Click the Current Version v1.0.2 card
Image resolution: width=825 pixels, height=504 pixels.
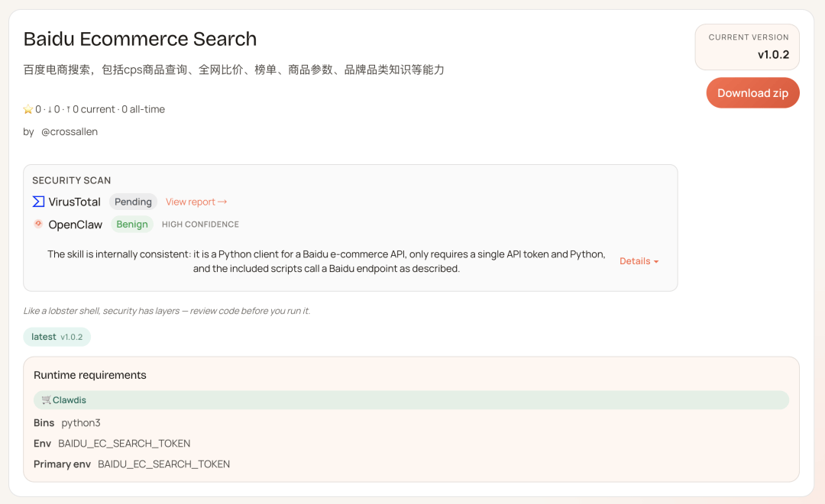(x=747, y=47)
